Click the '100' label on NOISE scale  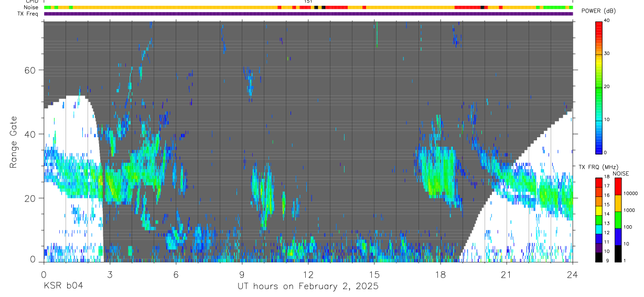(628, 227)
